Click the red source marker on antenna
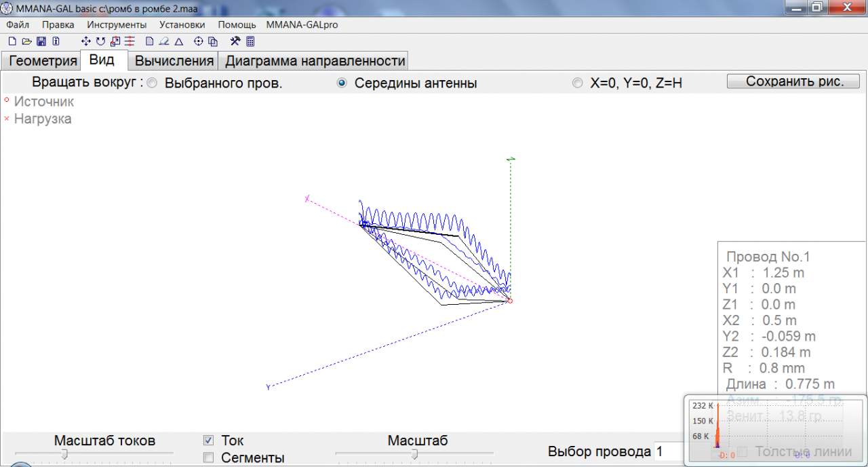The width and height of the screenshot is (868, 467). (511, 301)
